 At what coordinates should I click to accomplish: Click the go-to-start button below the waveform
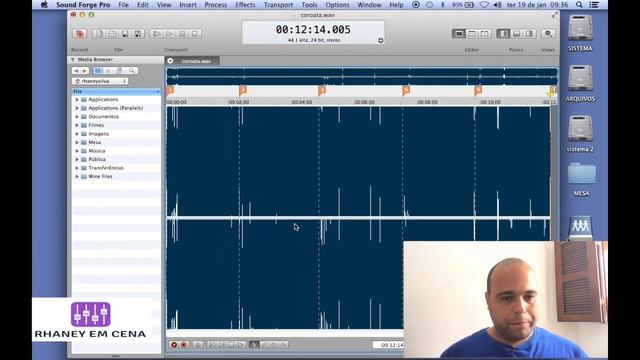(212, 345)
